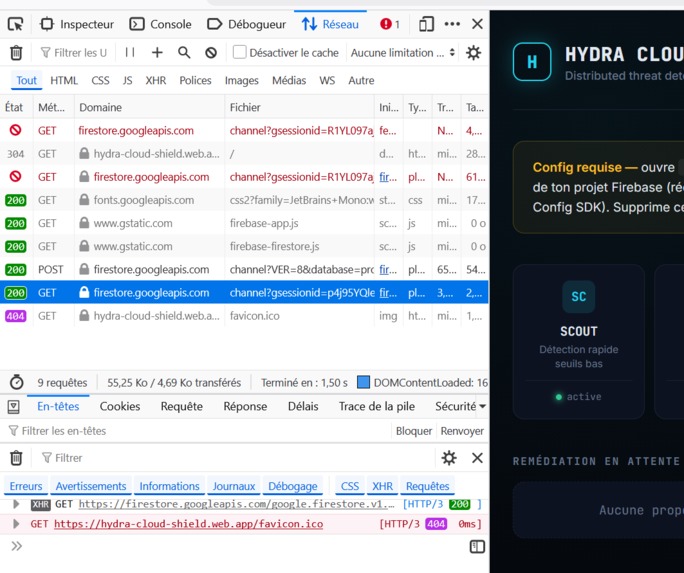684x573 pixels.
Task: Focus the Filtrer les en-têtes field
Action: point(198,431)
